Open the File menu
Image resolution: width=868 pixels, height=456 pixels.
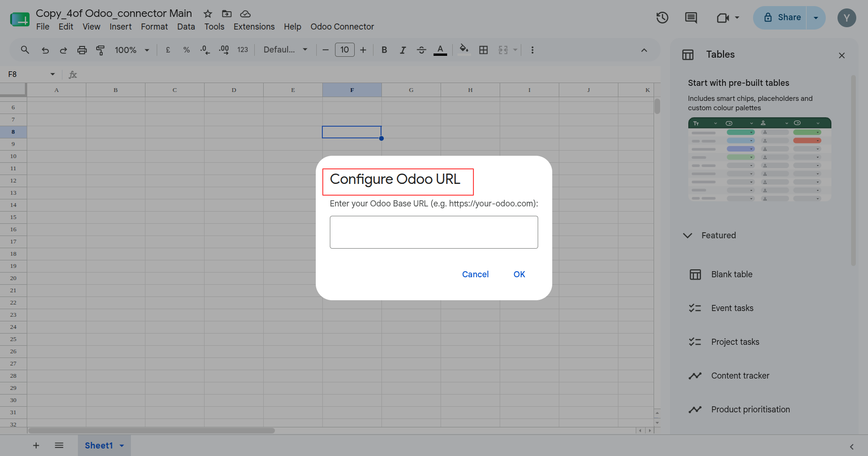click(43, 27)
